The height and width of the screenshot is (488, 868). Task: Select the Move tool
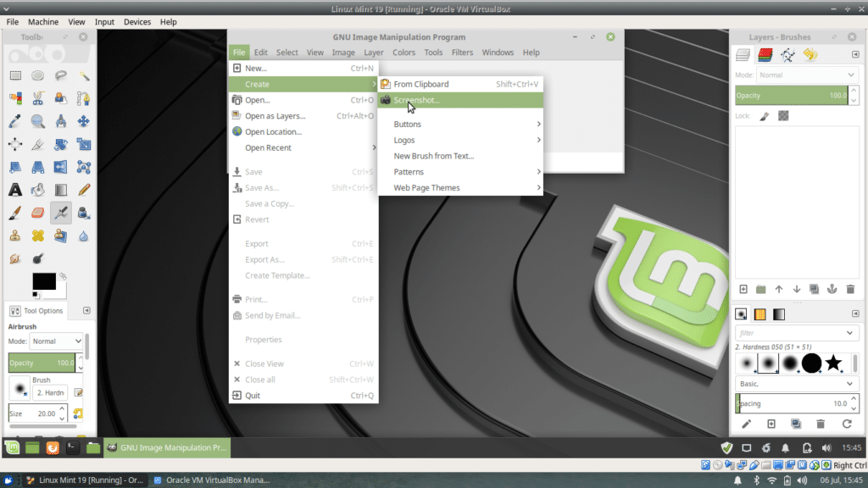point(84,120)
